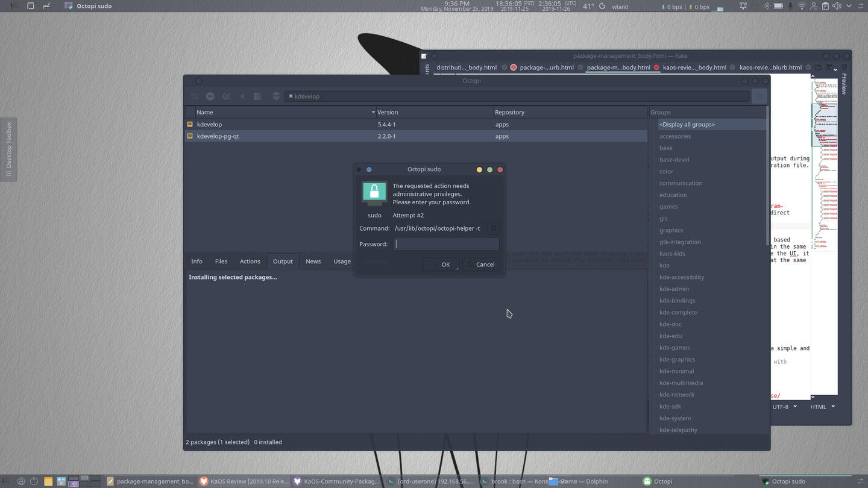Select the kdevelop package row

coord(416,124)
